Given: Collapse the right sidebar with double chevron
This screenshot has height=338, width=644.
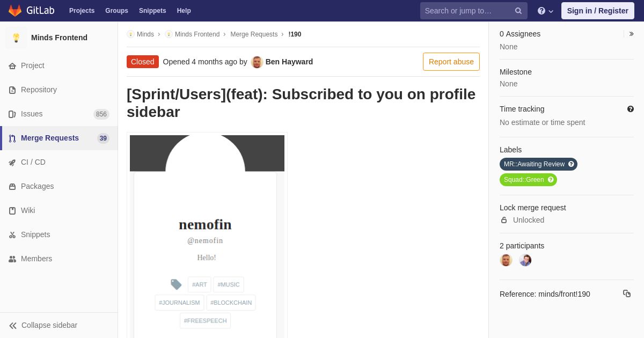Looking at the screenshot, I should pyautogui.click(x=631, y=34).
